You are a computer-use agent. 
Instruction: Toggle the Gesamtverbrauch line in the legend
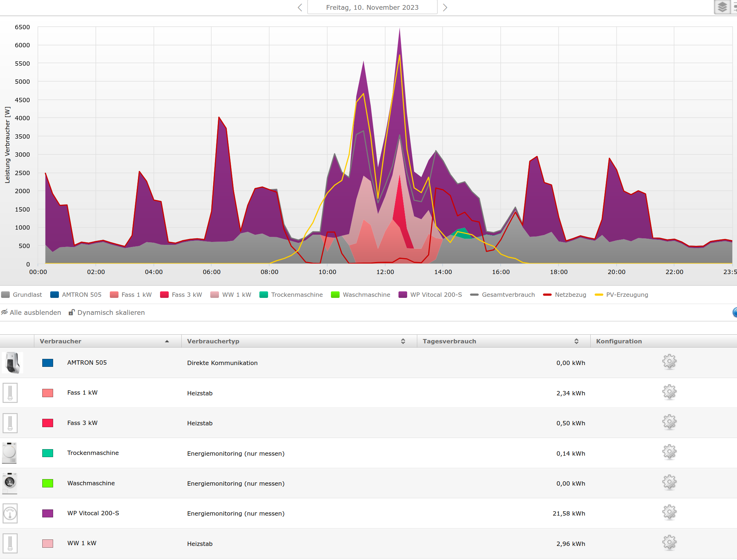[x=503, y=295]
